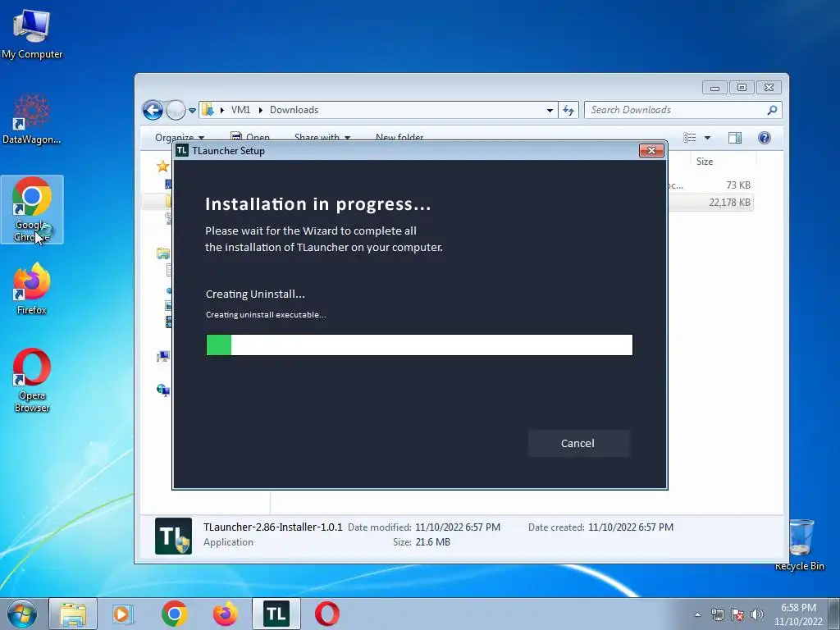Open My Computer desktop icon
Screen dimensions: 840x630
point(32,34)
